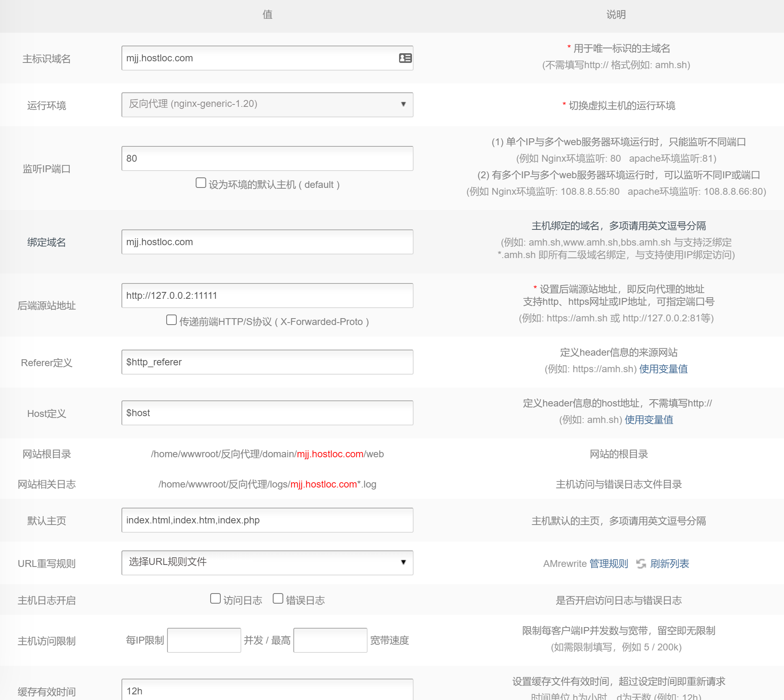
Task: Click the 值 column header
Action: (268, 15)
